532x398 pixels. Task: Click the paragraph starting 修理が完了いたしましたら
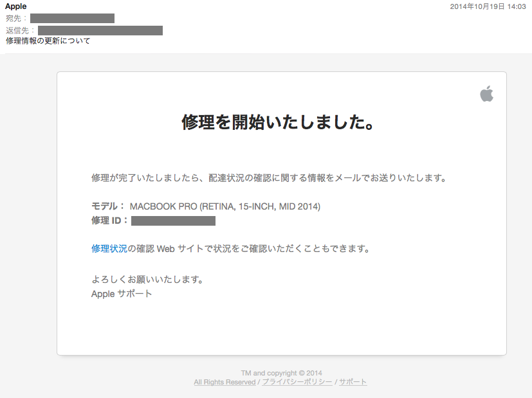click(x=270, y=177)
